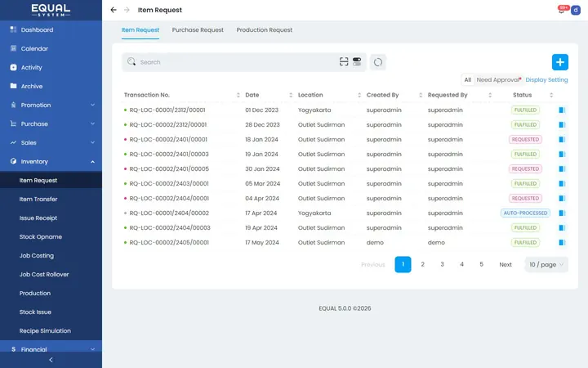This screenshot has height=368, width=588.
Task: Open details icon for RQ-LOC-00002/2312/00001
Action: 562,124
